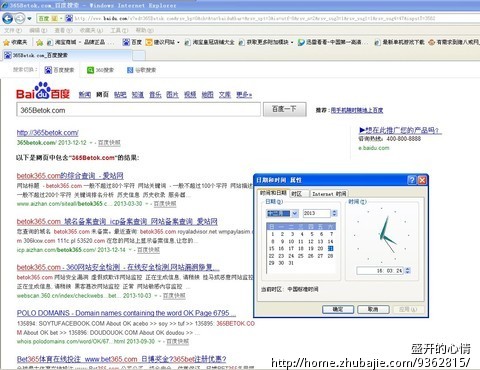Screen dimensions: 480x370
Task: Switch to 360搜索 search engine
Action: (x=100, y=70)
